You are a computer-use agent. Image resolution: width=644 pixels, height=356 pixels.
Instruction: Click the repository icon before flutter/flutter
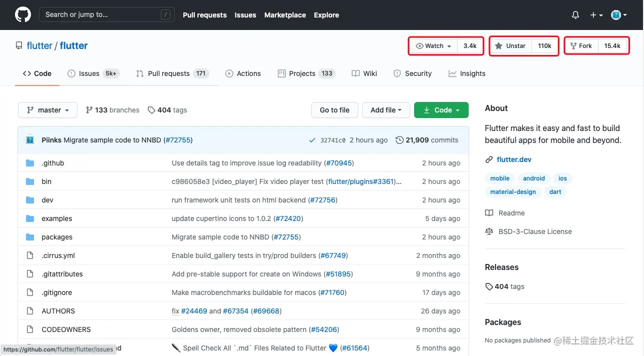[19, 46]
